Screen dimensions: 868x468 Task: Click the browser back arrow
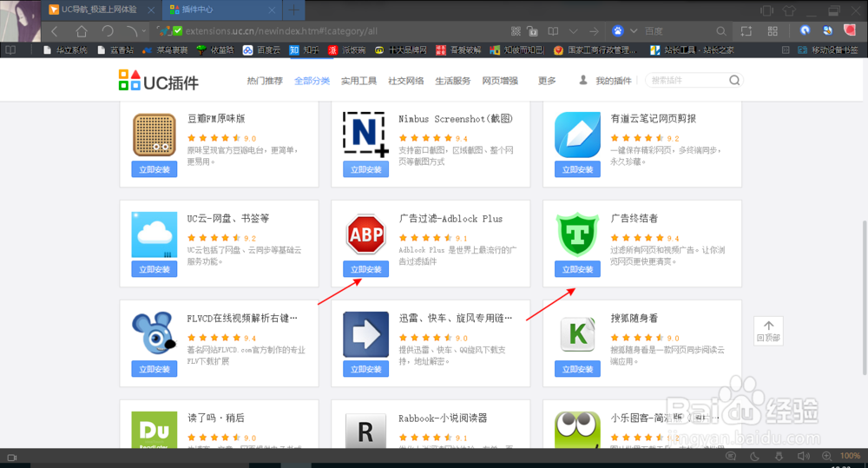[54, 31]
